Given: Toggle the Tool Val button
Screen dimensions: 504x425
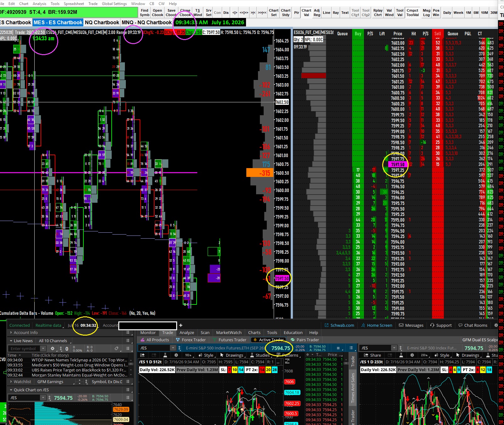Looking at the screenshot, I should tap(400, 13).
